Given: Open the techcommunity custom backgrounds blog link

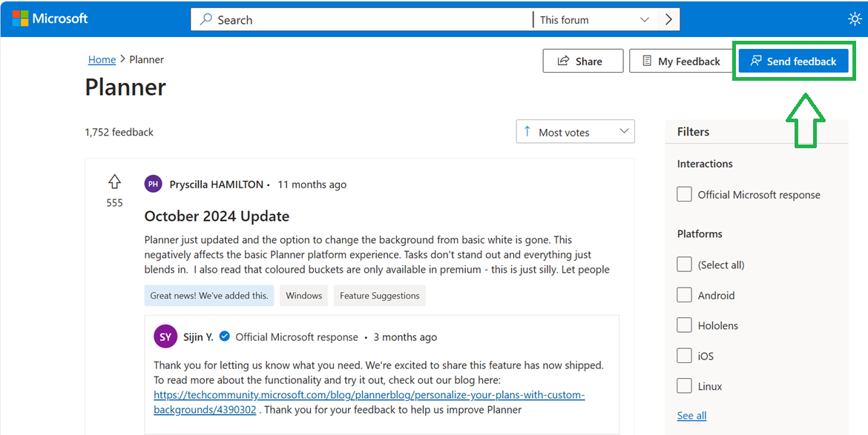Looking at the screenshot, I should click(369, 402).
